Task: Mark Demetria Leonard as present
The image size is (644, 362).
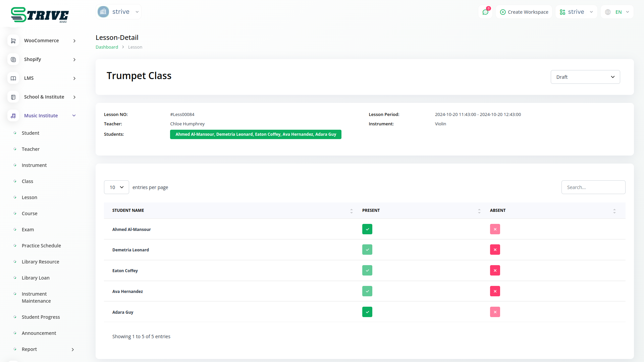Action: 367,250
